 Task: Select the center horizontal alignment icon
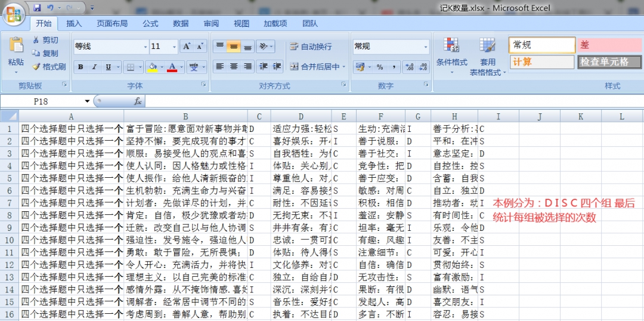[233, 67]
